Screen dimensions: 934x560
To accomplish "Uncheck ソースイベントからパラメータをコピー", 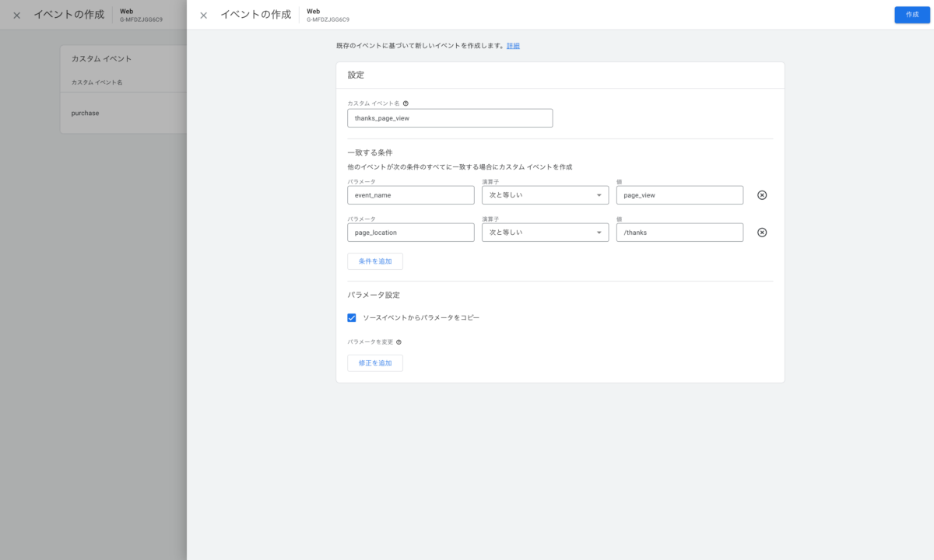I will [352, 317].
